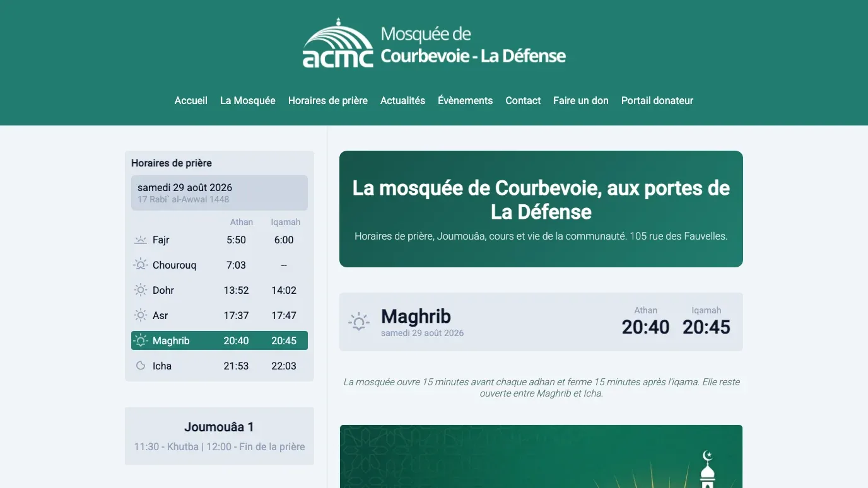Click the Fajr sunrise icon

tap(141, 240)
